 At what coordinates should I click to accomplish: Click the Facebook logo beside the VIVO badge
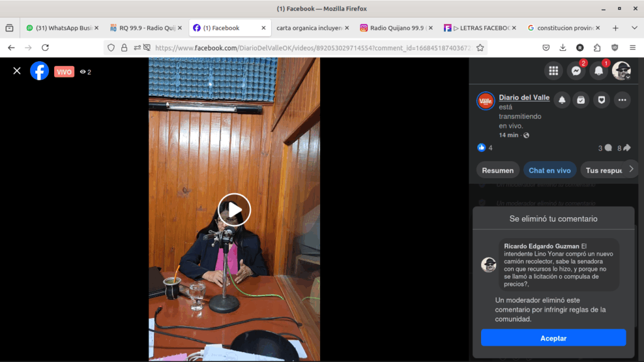point(40,71)
